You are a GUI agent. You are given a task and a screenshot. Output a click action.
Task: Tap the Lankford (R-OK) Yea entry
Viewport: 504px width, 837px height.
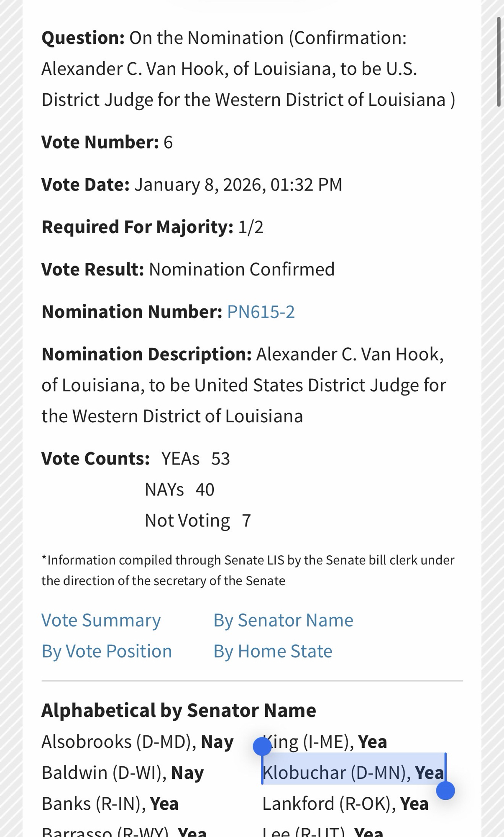click(345, 804)
